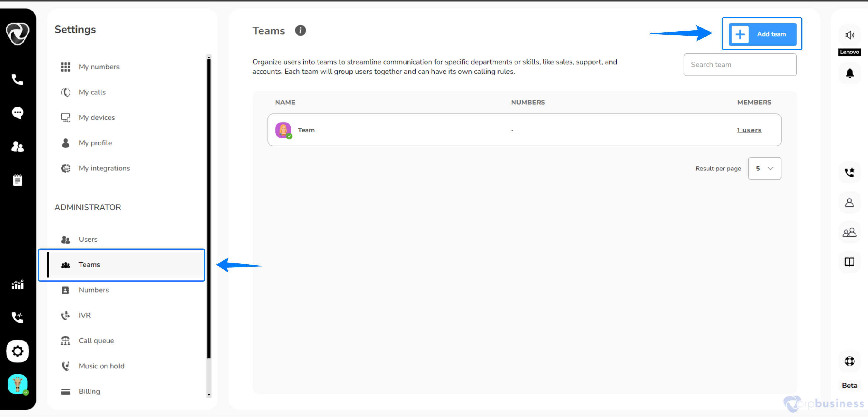Screen dimensions: 868x417
Task: Click the settings menu scrollbar down arrow
Action: (x=209, y=395)
